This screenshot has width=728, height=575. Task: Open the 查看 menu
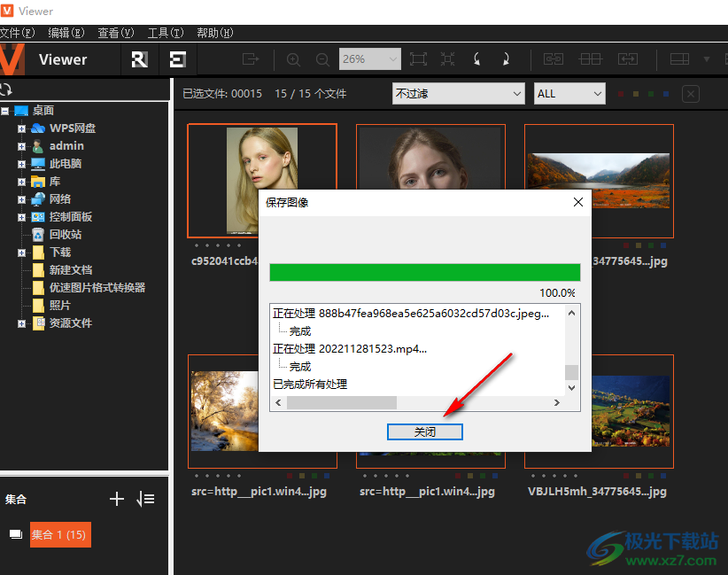click(x=116, y=33)
